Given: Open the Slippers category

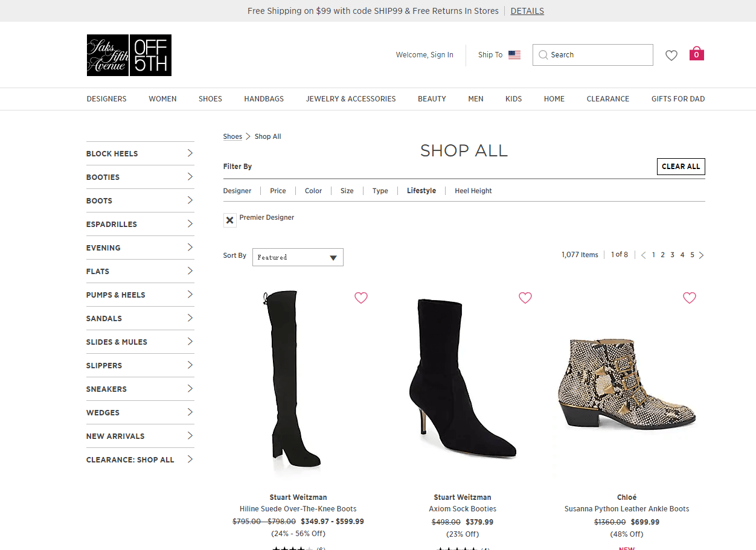Looking at the screenshot, I should [x=140, y=365].
